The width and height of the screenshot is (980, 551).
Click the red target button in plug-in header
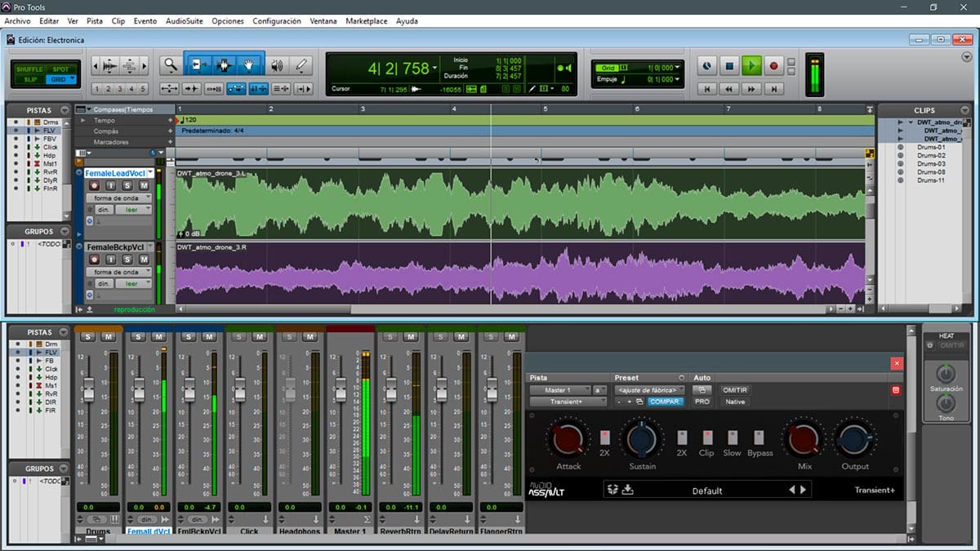click(895, 390)
